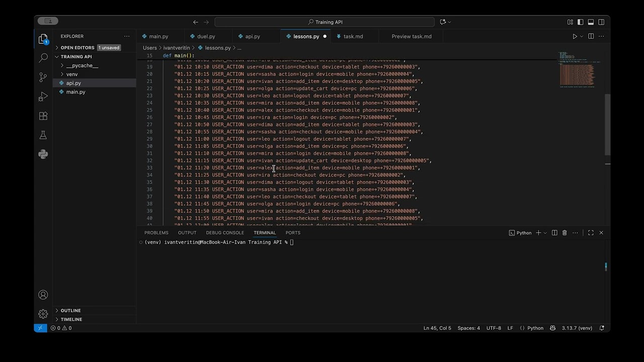
Task: Close the terminal panel
Action: click(x=601, y=233)
